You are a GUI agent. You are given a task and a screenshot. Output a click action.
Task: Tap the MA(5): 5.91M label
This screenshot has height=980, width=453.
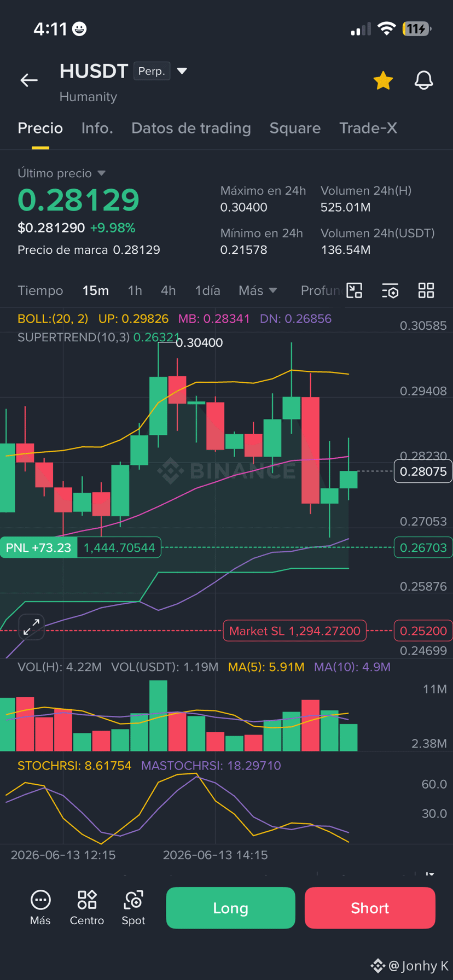pyautogui.click(x=266, y=667)
